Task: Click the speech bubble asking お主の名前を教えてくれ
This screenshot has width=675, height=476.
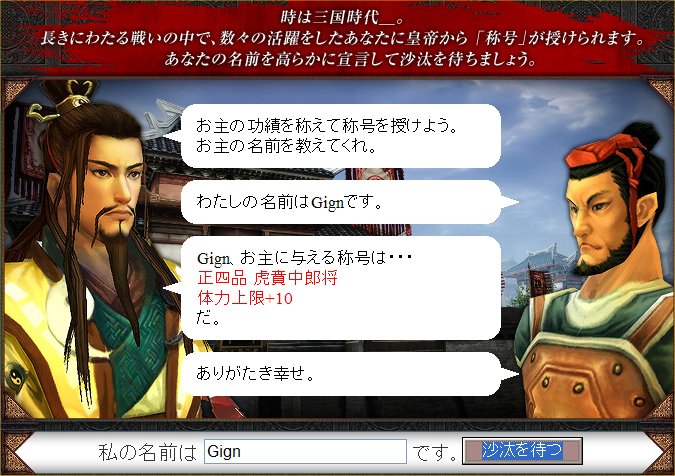Action: [x=341, y=136]
